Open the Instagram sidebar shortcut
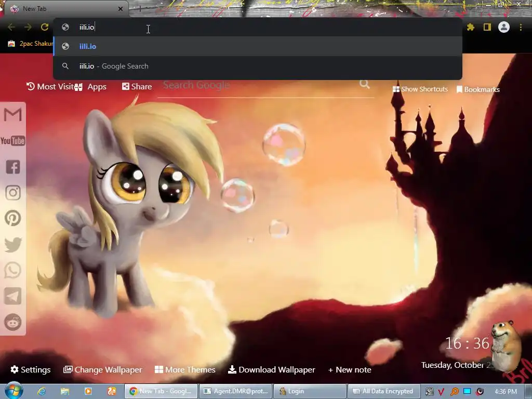 click(13, 193)
